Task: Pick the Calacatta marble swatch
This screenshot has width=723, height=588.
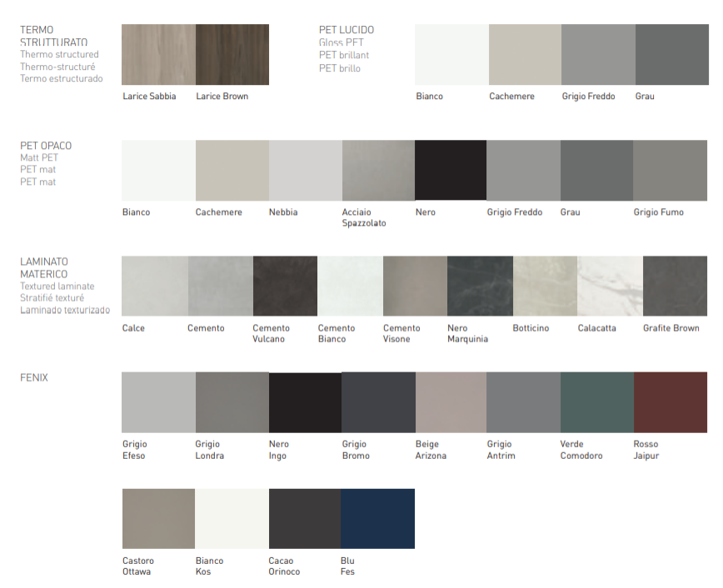Action: point(610,286)
